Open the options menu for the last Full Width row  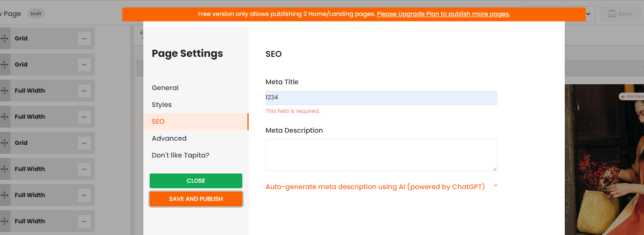point(84,221)
